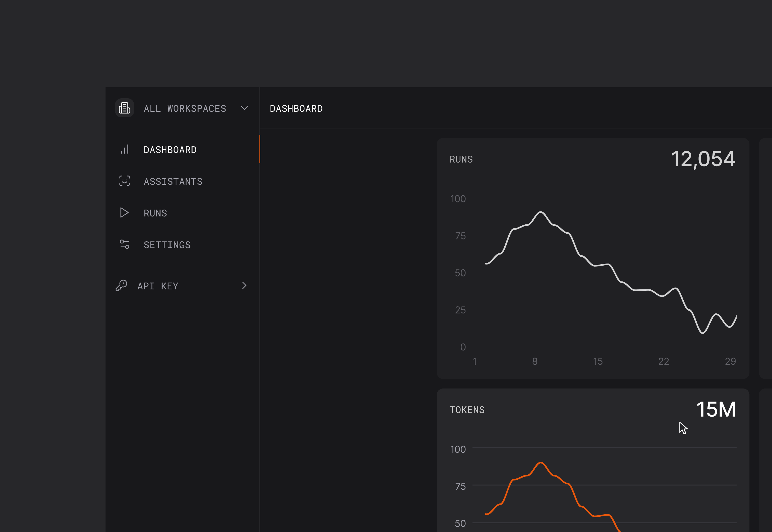Expand the workspaces chevron arrow
Screen dimensions: 772x532
pyautogui.click(x=244, y=108)
